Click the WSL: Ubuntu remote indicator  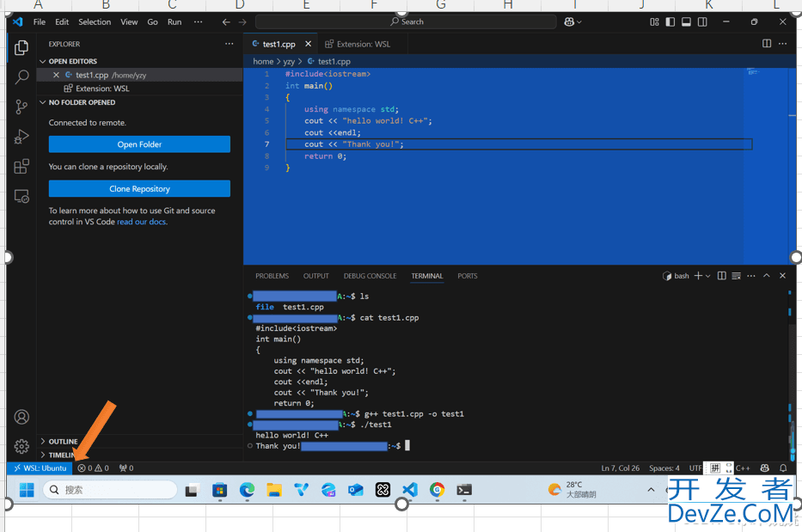[x=40, y=468]
